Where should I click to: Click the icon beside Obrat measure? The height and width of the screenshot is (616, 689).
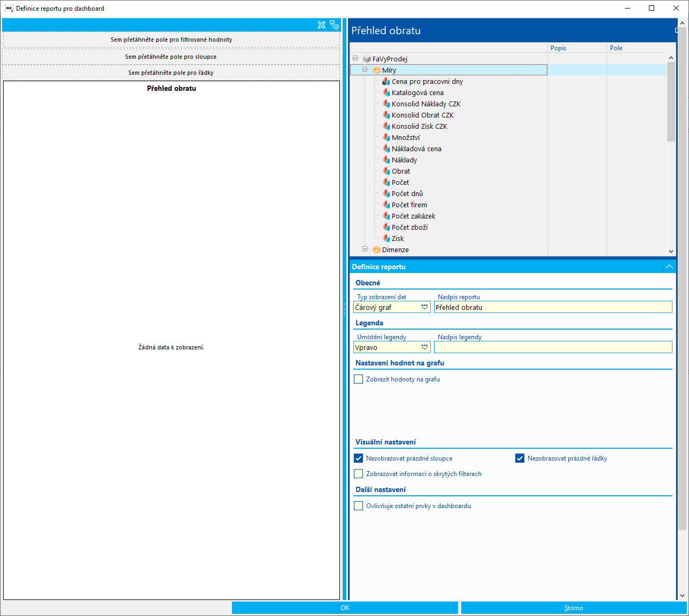pos(386,171)
